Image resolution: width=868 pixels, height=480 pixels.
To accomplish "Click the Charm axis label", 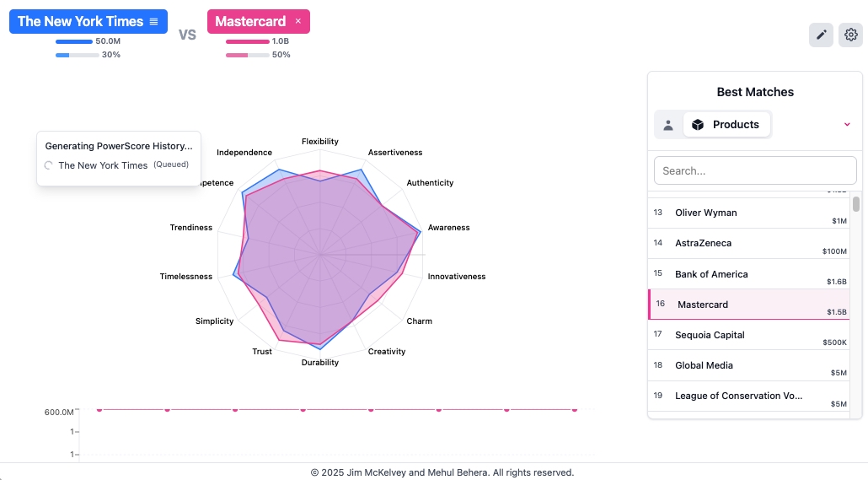I will [420, 321].
